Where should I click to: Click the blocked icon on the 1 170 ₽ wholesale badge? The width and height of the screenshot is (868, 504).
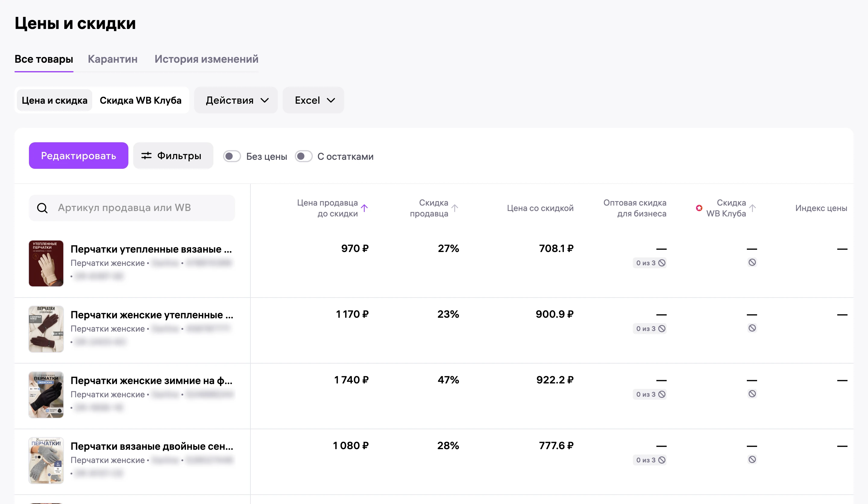662,329
